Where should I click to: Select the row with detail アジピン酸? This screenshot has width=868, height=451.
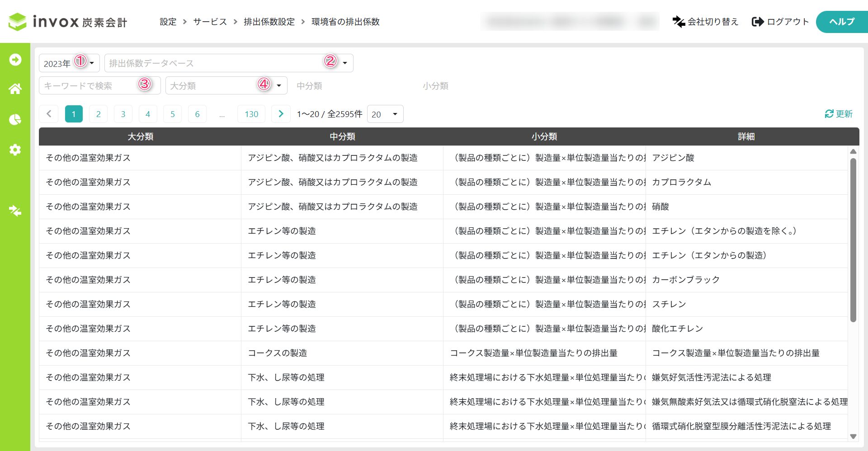click(443, 158)
